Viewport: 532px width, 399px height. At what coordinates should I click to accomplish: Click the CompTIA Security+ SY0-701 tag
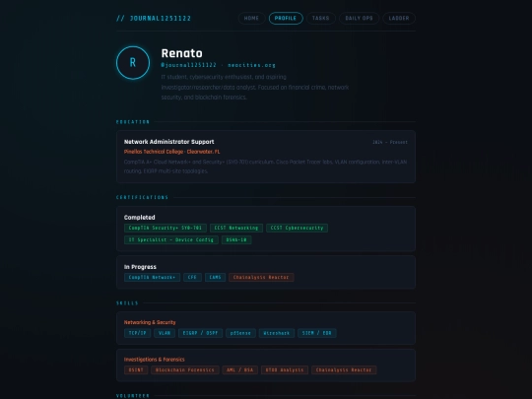(166, 228)
